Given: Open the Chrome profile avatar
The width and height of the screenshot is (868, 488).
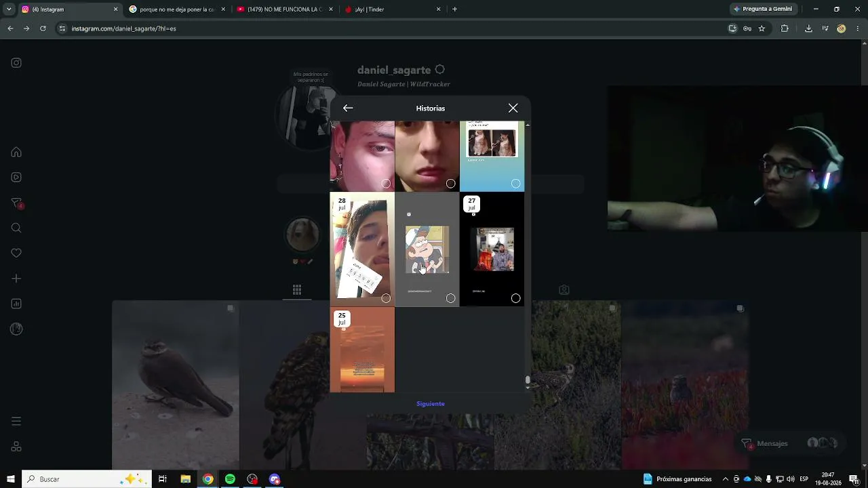Looking at the screenshot, I should (842, 28).
